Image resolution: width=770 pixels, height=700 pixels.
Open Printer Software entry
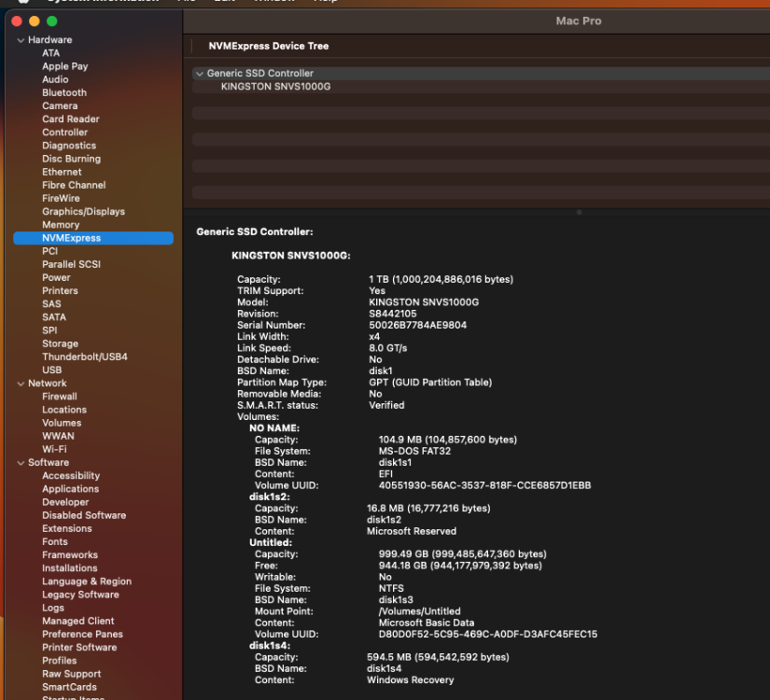point(79,648)
